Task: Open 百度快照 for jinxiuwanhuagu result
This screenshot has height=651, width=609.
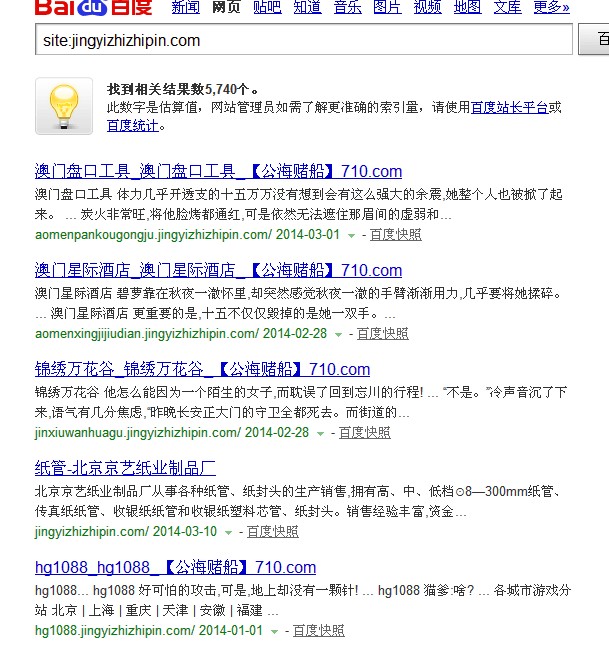Action: pyautogui.click(x=365, y=433)
